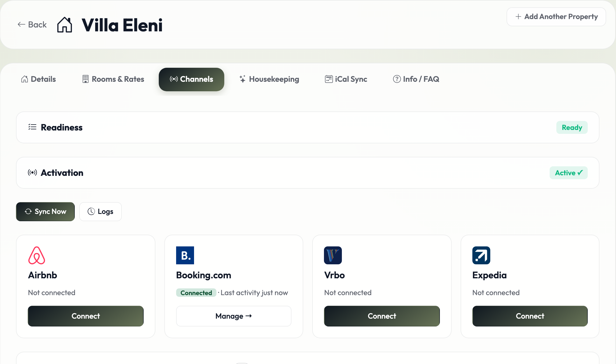The height and width of the screenshot is (364, 616).
Task: Add another property
Action: [x=556, y=17]
